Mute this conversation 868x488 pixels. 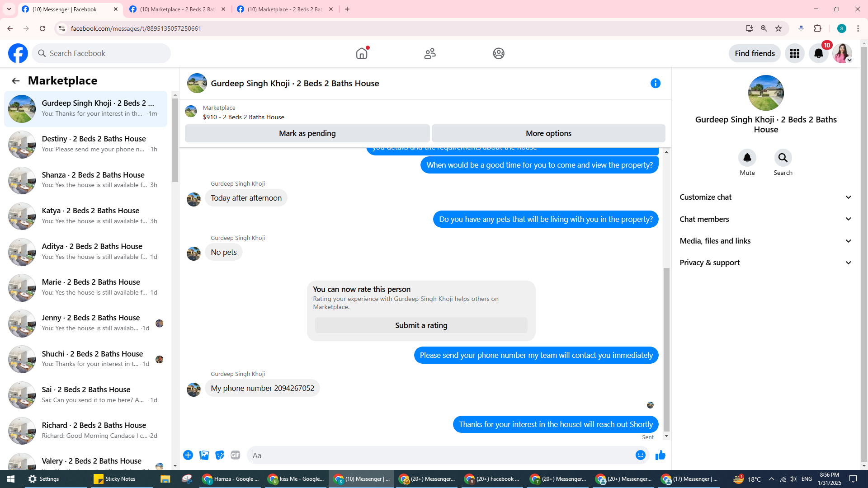[747, 158]
